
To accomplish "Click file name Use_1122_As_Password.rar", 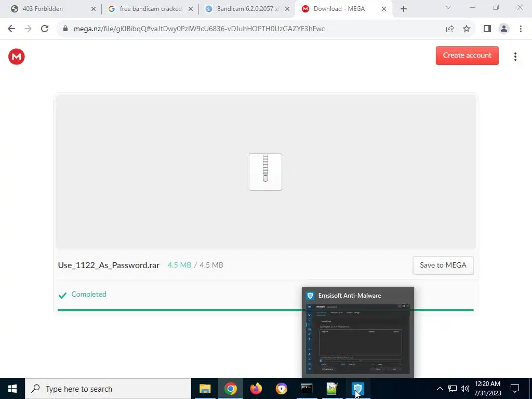I will 109,265.
